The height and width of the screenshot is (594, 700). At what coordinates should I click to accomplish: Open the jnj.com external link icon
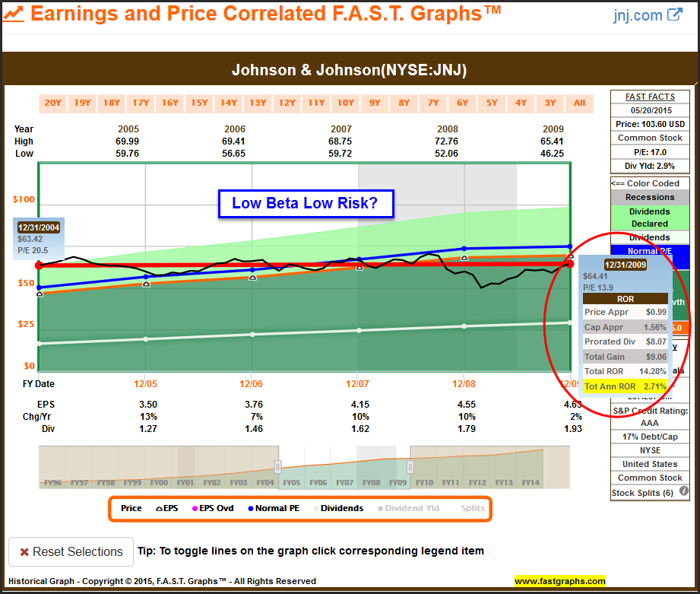tap(674, 14)
